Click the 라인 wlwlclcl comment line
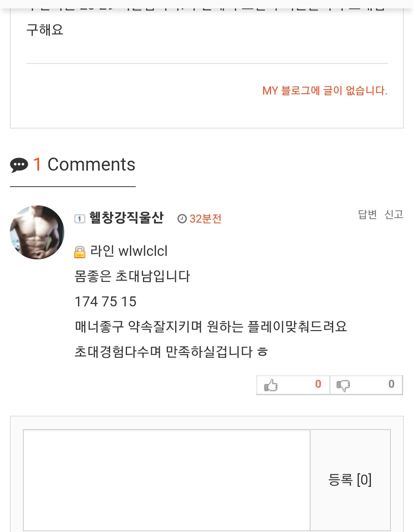Image resolution: width=413 pixels, height=532 pixels. [x=129, y=251]
